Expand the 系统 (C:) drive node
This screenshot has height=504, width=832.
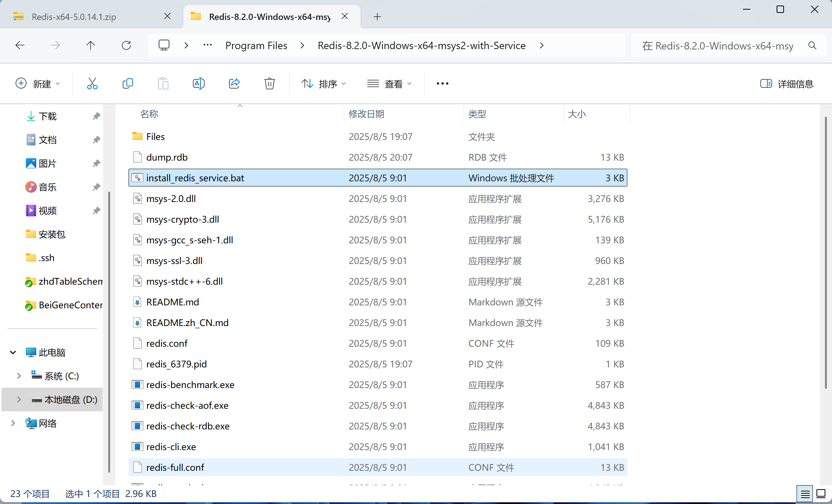(x=19, y=376)
